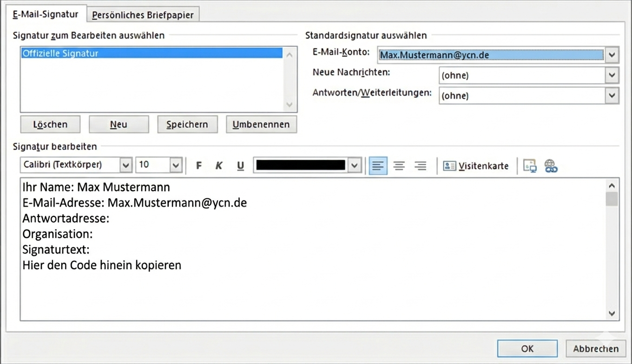The width and height of the screenshot is (632, 364).
Task: Open Antworten/Weiterleitungen signature dropdown
Action: pyautogui.click(x=612, y=96)
